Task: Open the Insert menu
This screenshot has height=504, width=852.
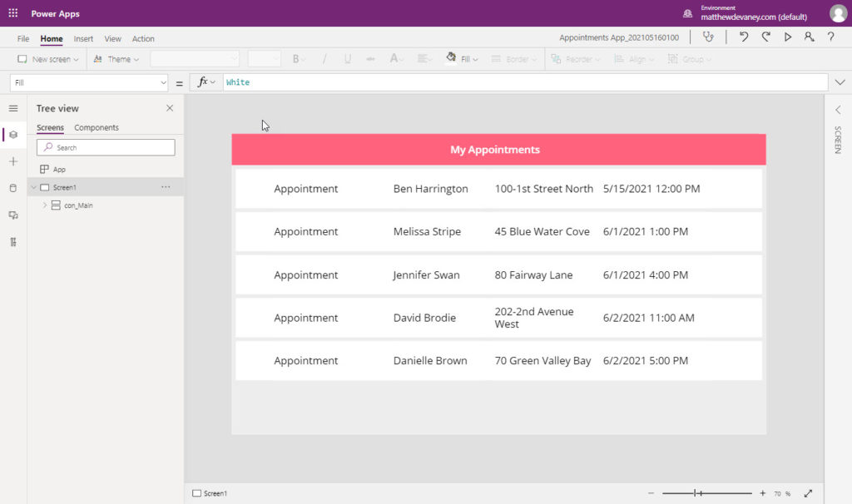Action: click(x=82, y=37)
